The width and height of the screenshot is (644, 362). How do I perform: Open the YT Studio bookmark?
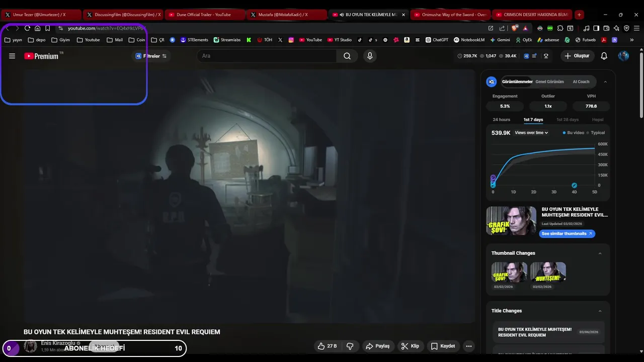339,40
